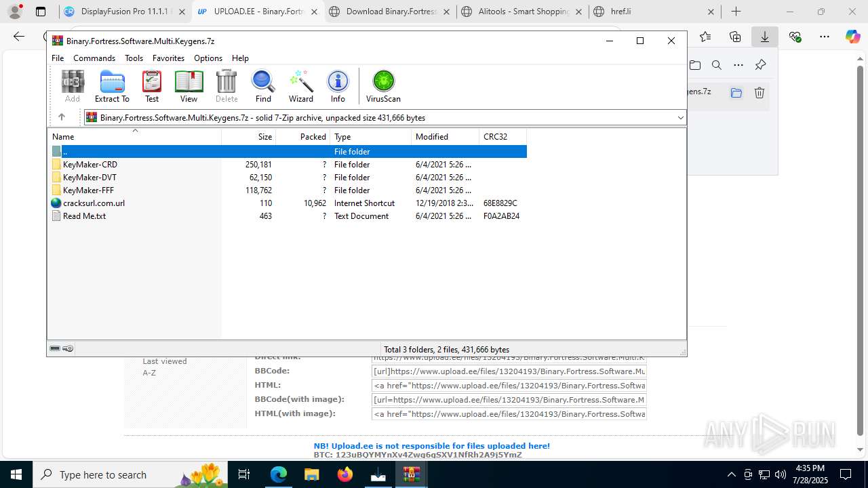Search downloads magnifier icon

(716, 65)
